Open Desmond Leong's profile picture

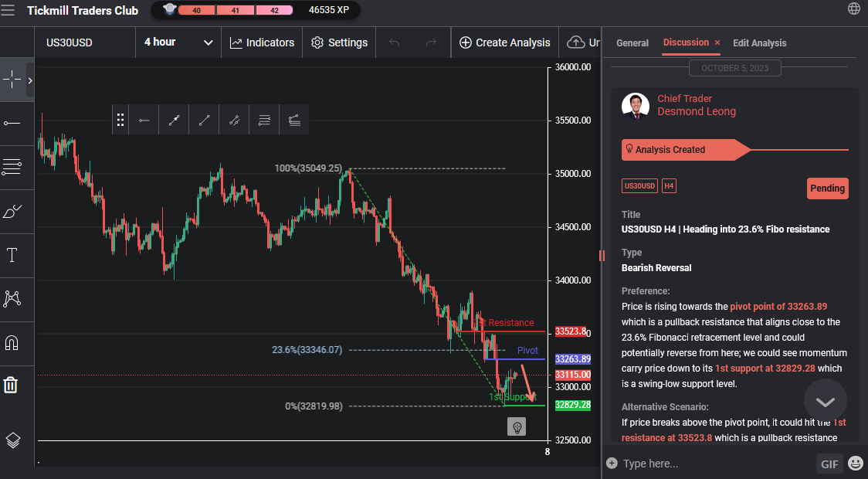[x=636, y=106]
